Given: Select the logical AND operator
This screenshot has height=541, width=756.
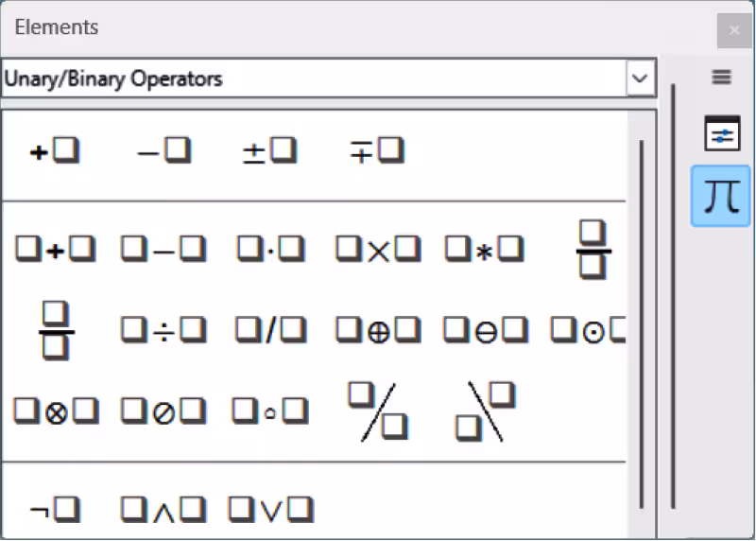Looking at the screenshot, I should pyautogui.click(x=163, y=509).
